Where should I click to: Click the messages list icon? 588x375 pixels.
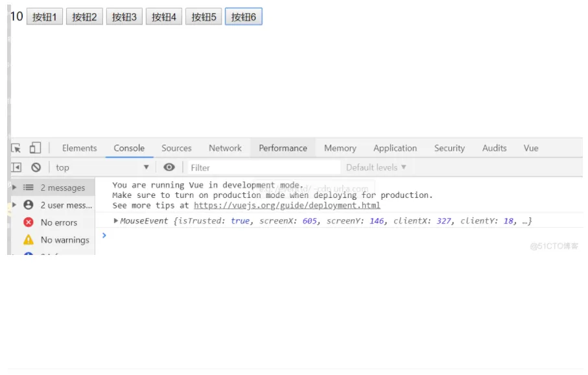pyautogui.click(x=29, y=187)
